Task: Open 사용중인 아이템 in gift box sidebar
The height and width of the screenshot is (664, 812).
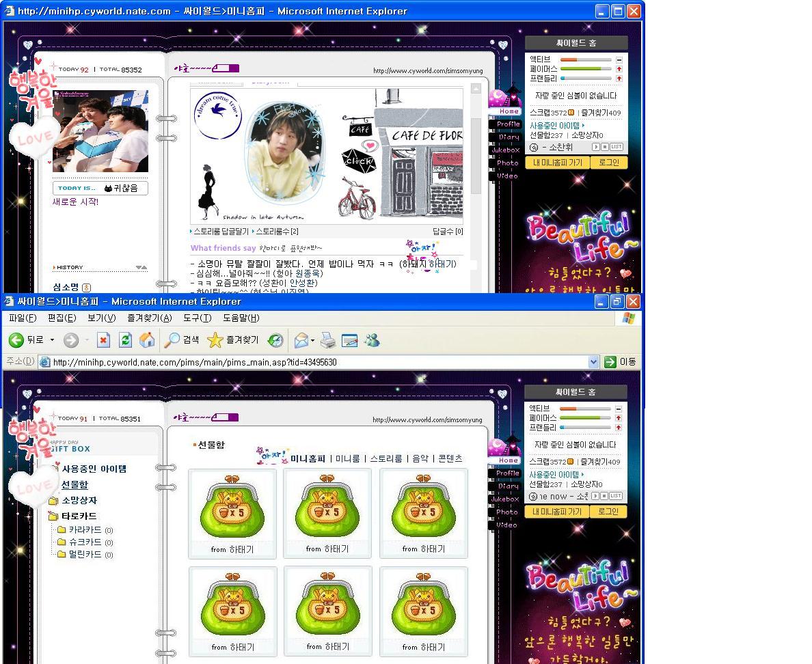Action: (94, 469)
